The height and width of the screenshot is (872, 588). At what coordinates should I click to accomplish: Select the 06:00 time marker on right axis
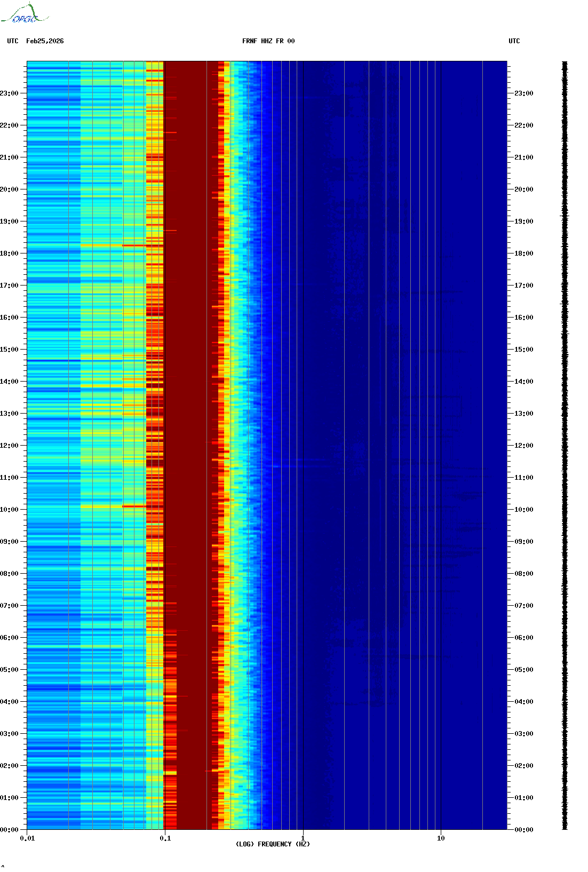coord(523,638)
